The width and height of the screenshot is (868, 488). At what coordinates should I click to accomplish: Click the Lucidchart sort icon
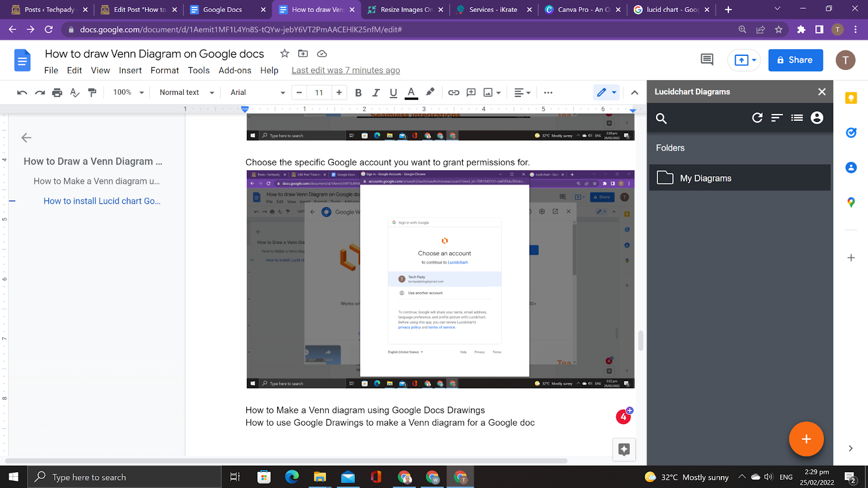pyautogui.click(x=777, y=118)
